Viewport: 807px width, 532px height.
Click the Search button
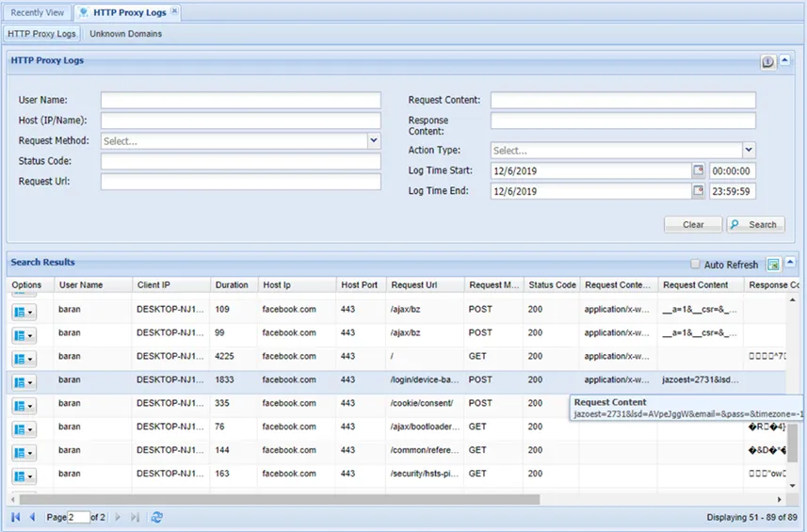click(755, 224)
